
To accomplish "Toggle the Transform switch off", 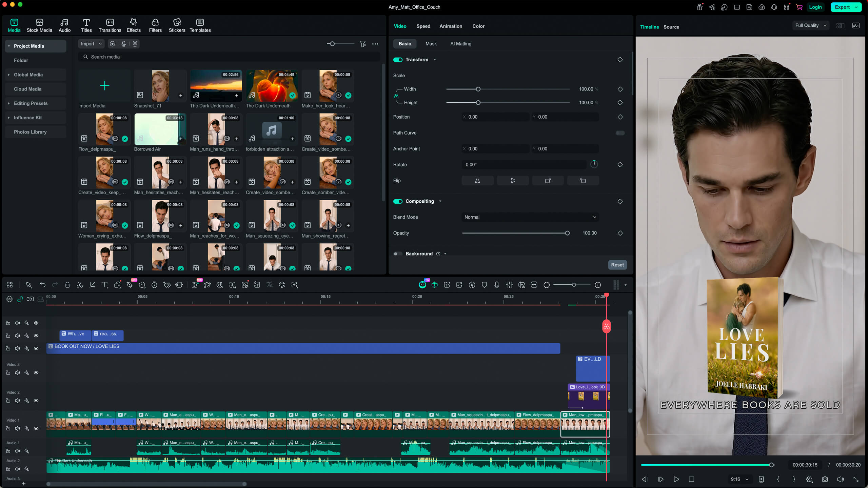I will pos(398,60).
